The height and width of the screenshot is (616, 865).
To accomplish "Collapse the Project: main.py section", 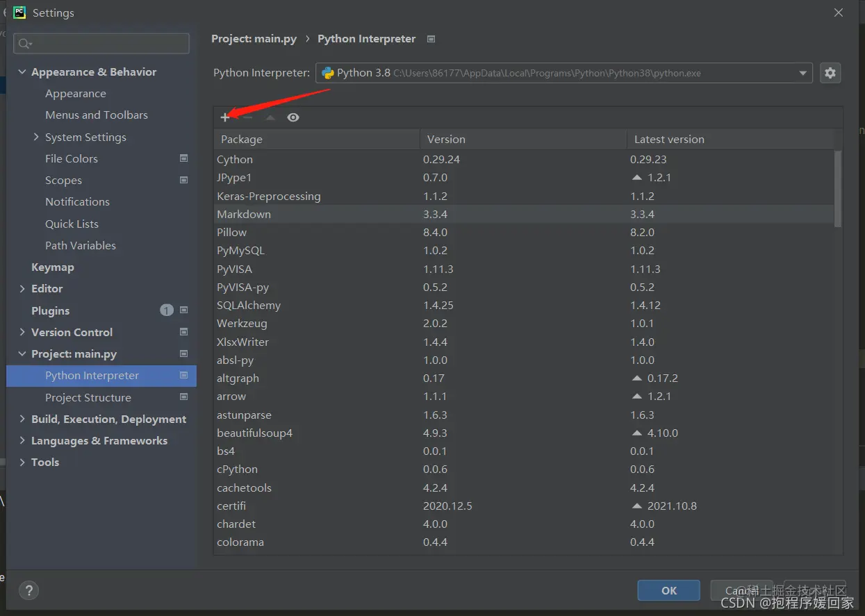I will point(22,353).
